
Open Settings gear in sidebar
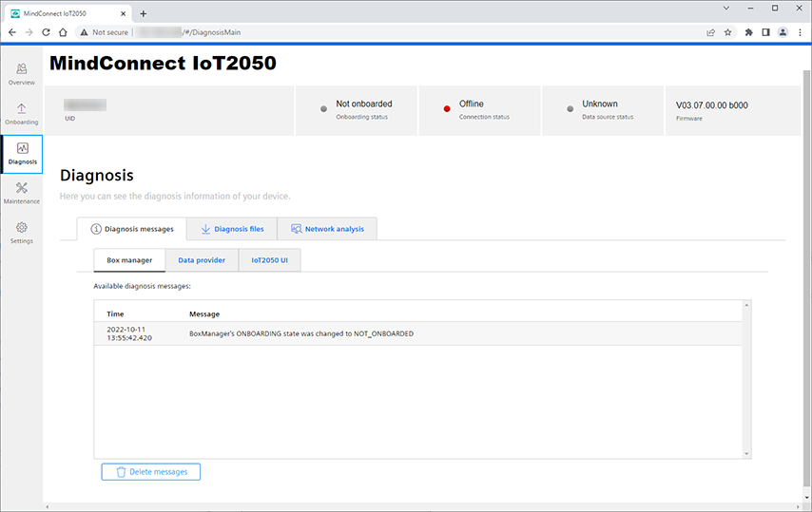(x=21, y=233)
